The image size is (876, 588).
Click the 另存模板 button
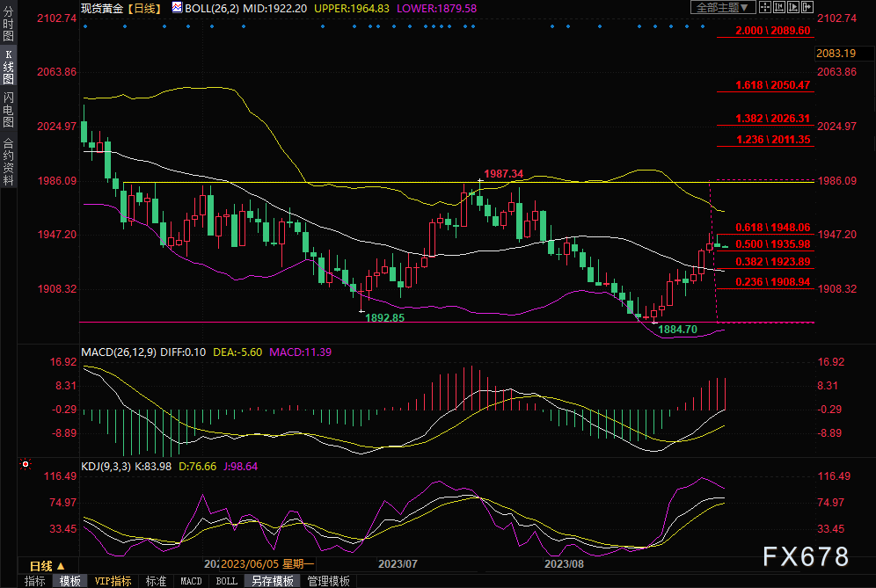pos(273,581)
